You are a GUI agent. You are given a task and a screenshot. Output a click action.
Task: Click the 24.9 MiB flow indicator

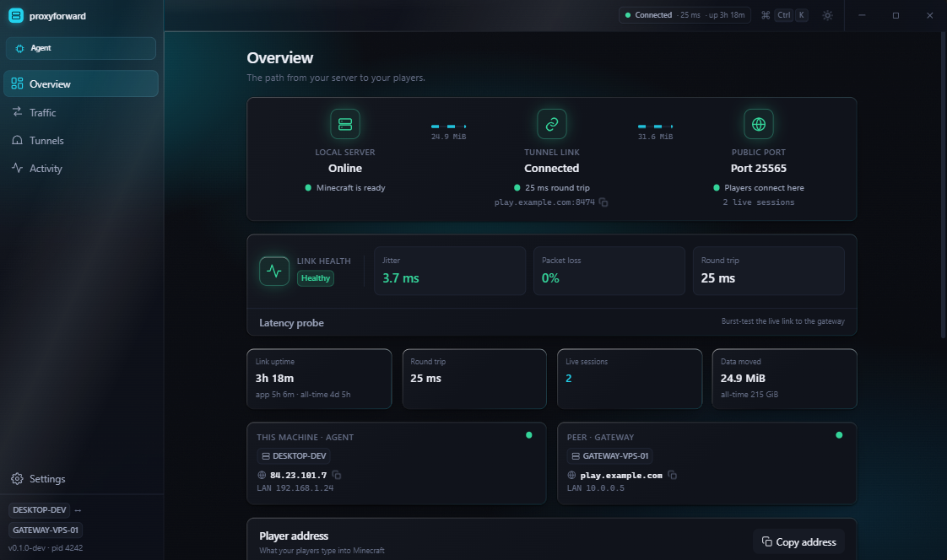click(448, 131)
